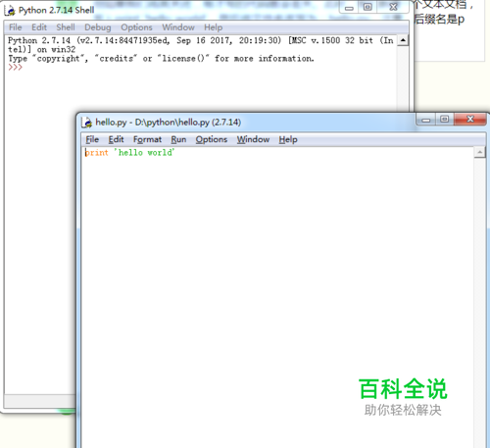Image resolution: width=490 pixels, height=448 pixels.
Task: Maximize the Python 2.7.14 Shell window
Action: tap(367, 7)
